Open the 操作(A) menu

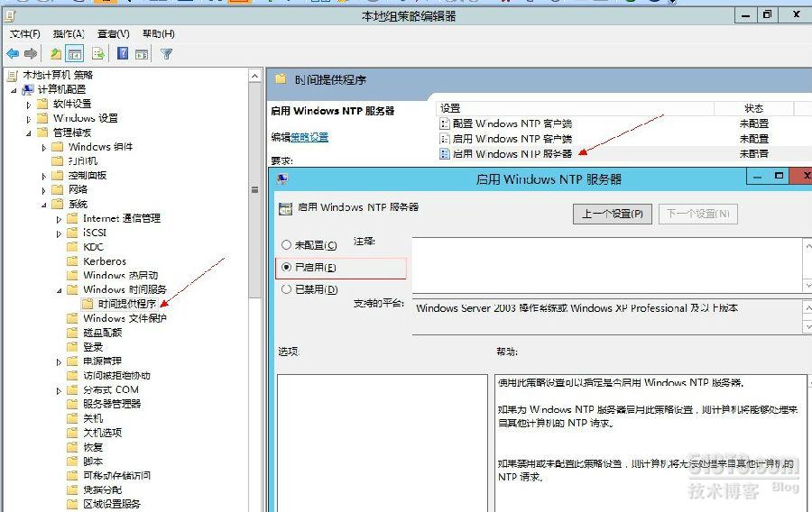69,33
